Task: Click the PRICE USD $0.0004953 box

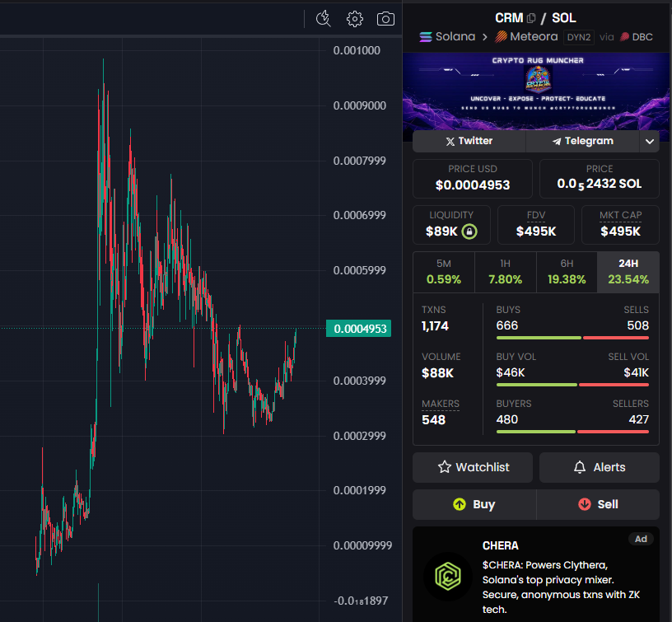Action: (473, 179)
